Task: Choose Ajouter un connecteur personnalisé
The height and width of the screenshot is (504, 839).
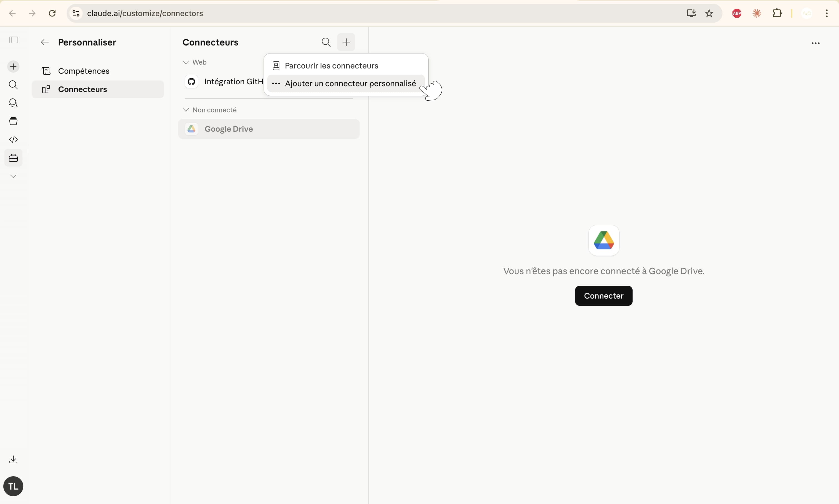Action: [346, 83]
